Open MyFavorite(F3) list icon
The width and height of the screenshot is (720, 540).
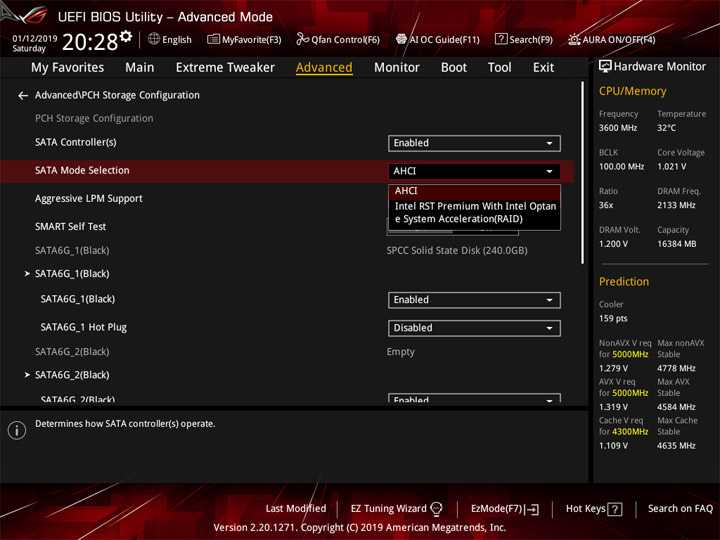[213, 39]
